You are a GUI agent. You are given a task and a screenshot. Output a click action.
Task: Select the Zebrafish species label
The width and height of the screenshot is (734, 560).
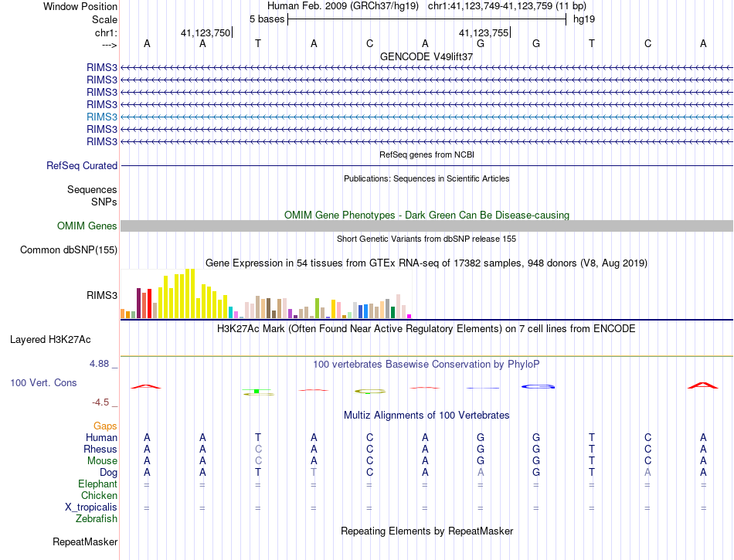tap(97, 518)
